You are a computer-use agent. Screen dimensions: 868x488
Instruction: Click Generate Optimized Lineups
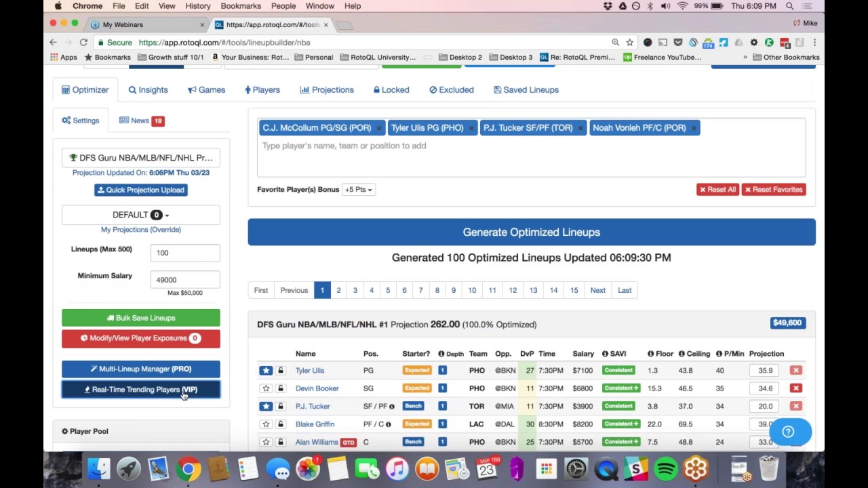532,232
